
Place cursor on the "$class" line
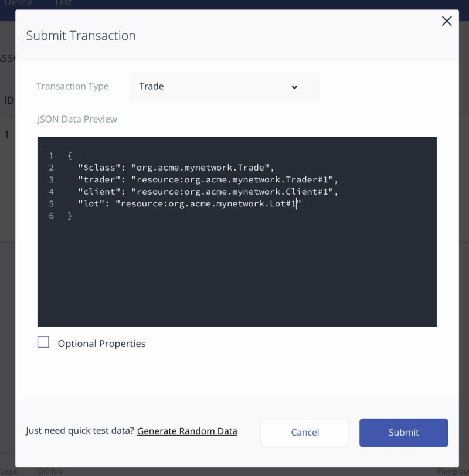(176, 168)
